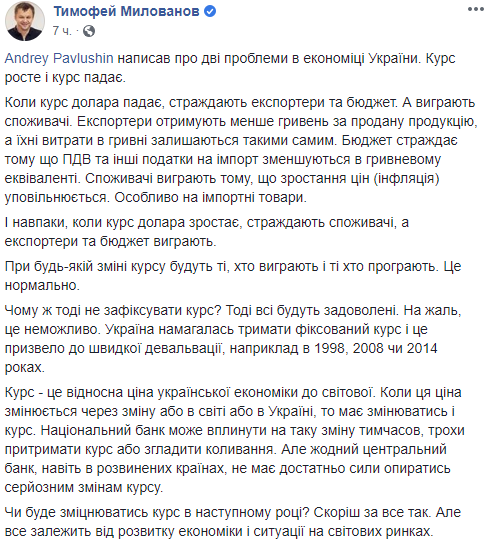This screenshot has height=542, width=492.
Task: Click the year "2014" in the text
Action: pyautogui.click(x=422, y=348)
